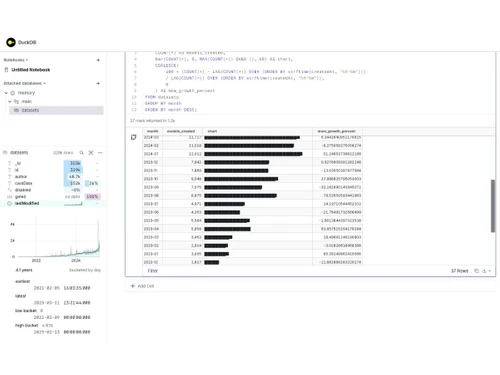Collapse the main schema tree node

click(10, 101)
